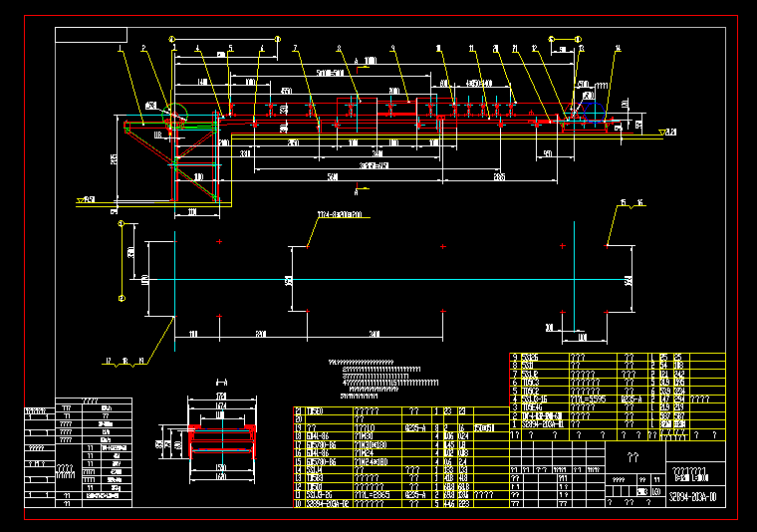
Task: Click the Q235-A material cell in row 19
Action: click(415, 428)
